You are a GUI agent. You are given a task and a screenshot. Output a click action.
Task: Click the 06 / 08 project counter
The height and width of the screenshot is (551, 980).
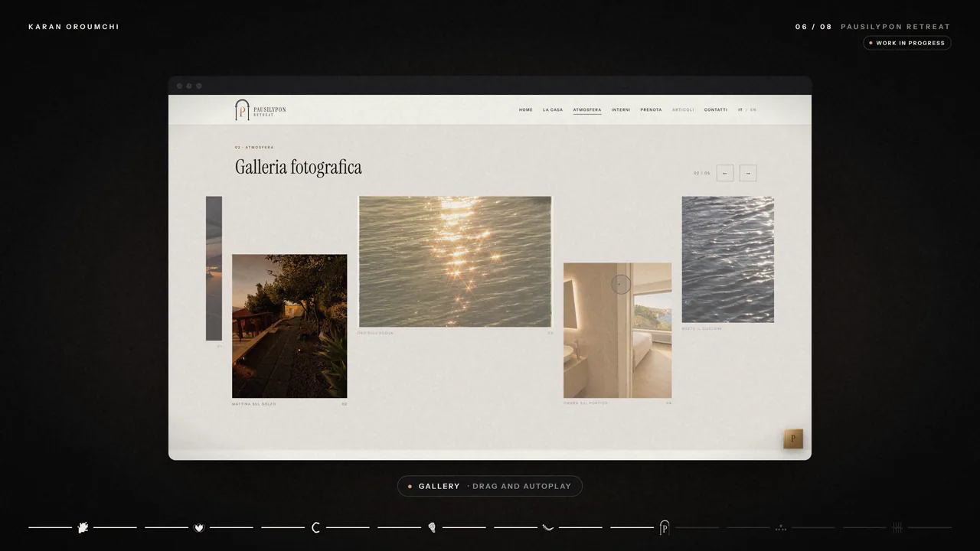813,27
